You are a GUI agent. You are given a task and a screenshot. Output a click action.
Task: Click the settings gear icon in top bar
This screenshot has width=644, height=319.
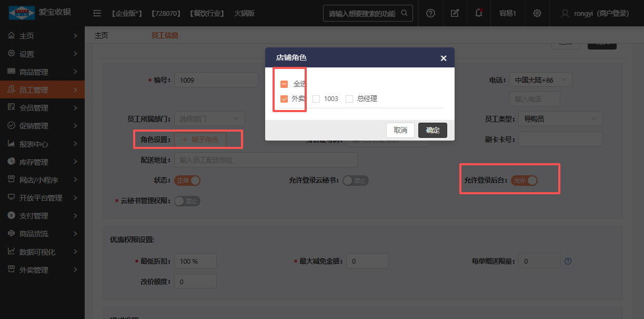coord(537,13)
